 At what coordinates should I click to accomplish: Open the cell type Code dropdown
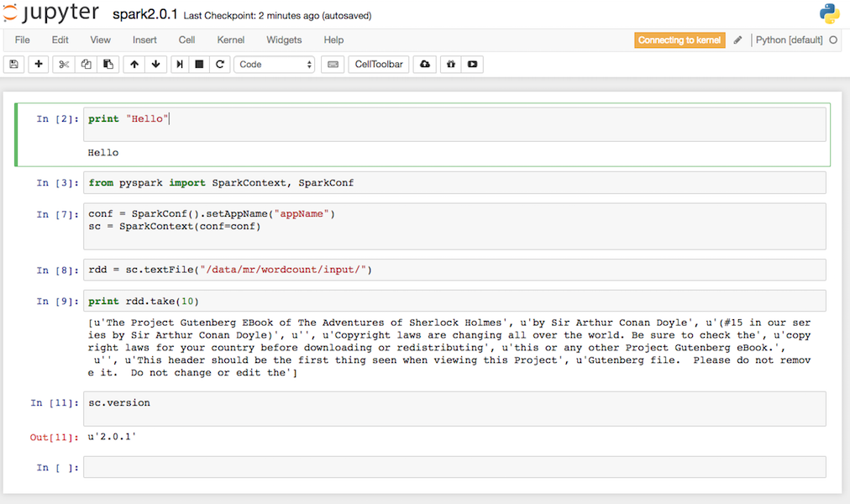click(275, 65)
